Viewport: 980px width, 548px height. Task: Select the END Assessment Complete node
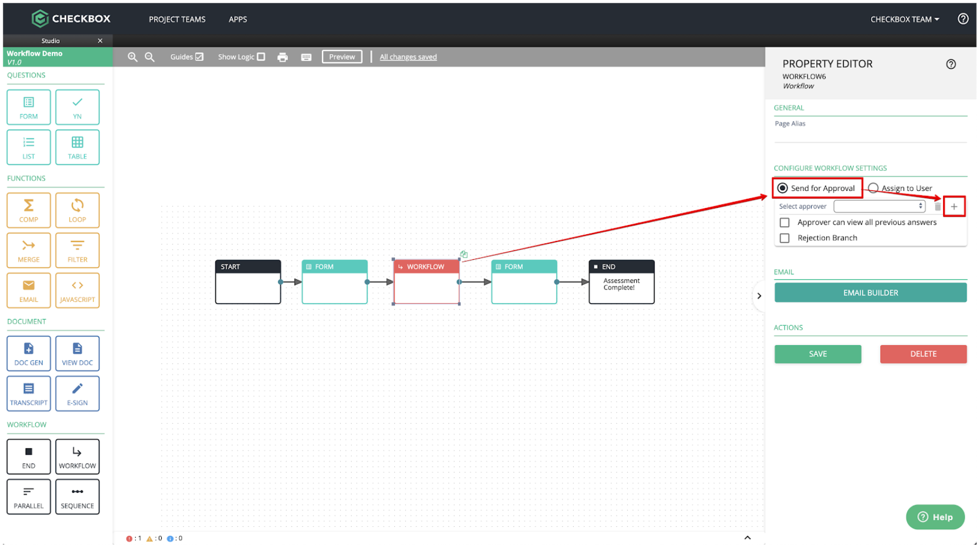(622, 283)
